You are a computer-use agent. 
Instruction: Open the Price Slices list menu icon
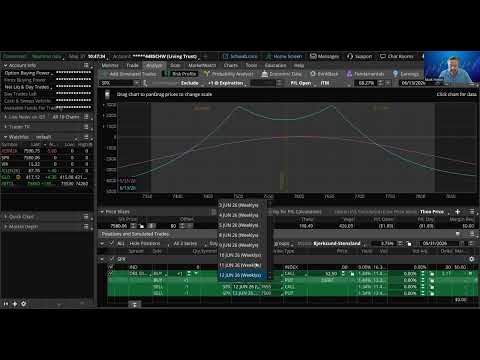(471, 212)
